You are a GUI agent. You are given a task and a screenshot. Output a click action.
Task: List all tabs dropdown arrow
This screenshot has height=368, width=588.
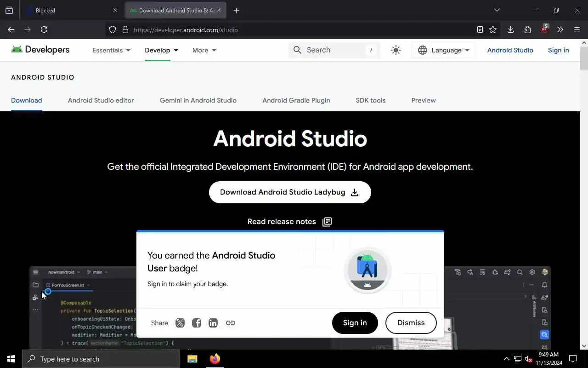pyautogui.click(x=497, y=10)
